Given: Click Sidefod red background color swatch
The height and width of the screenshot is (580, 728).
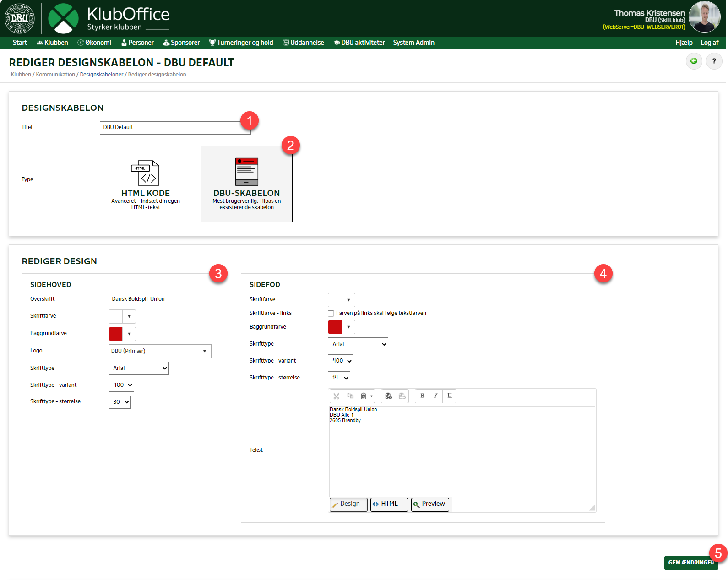Looking at the screenshot, I should (x=335, y=327).
